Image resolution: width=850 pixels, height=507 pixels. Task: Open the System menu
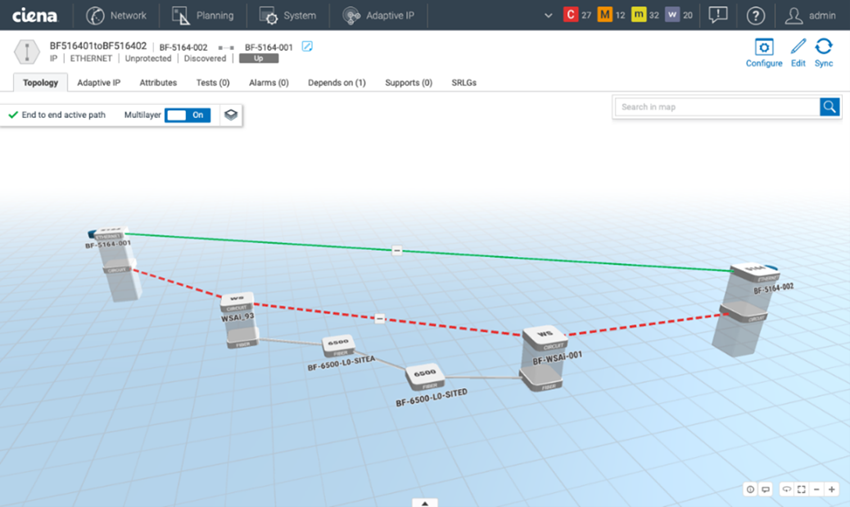point(287,15)
